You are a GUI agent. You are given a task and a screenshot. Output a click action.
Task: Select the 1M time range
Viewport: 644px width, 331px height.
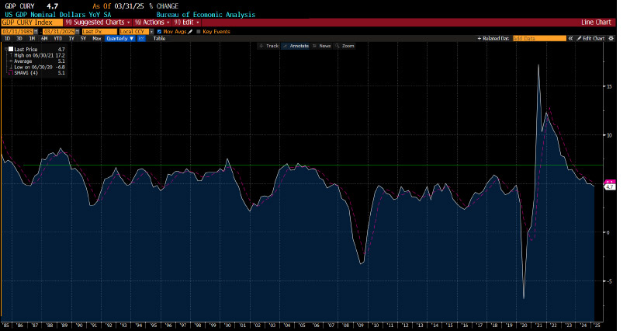pyautogui.click(x=32, y=38)
